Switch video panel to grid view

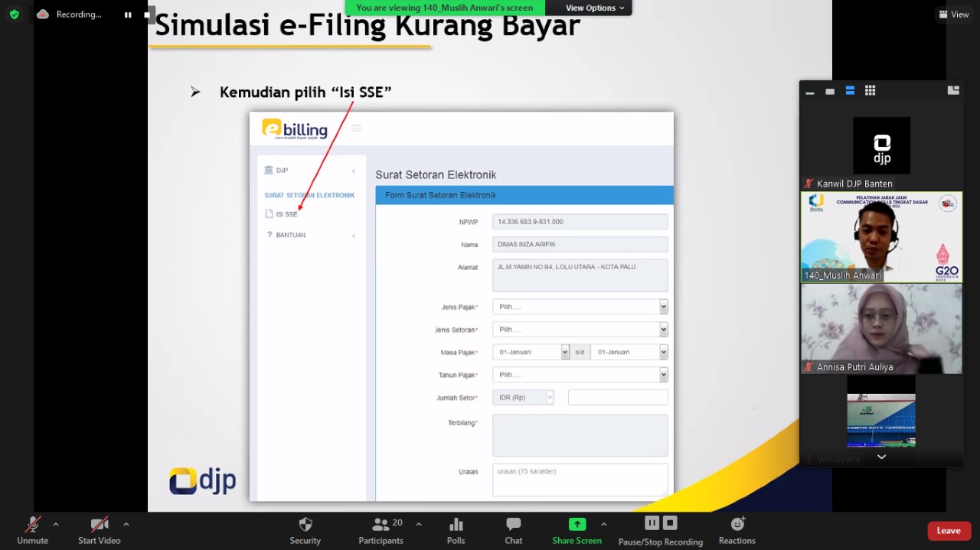coord(870,91)
